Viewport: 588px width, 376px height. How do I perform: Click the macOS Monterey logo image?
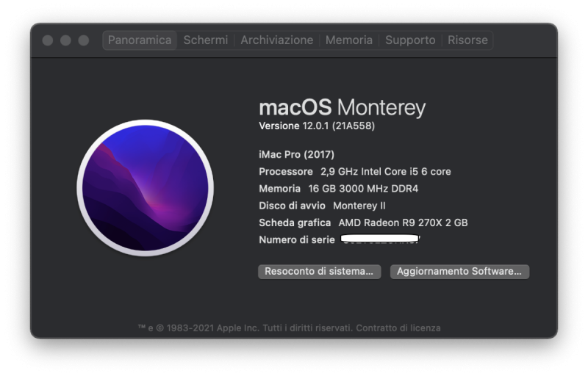pos(146,188)
